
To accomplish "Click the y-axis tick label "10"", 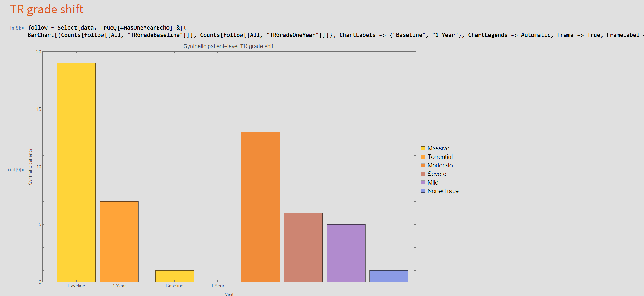I will click(38, 167).
